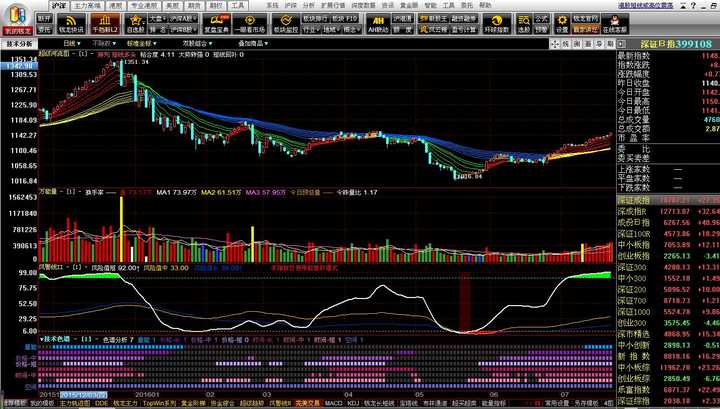Open the AH联动 icon
Screen dimensions: 720x409
click(378, 23)
